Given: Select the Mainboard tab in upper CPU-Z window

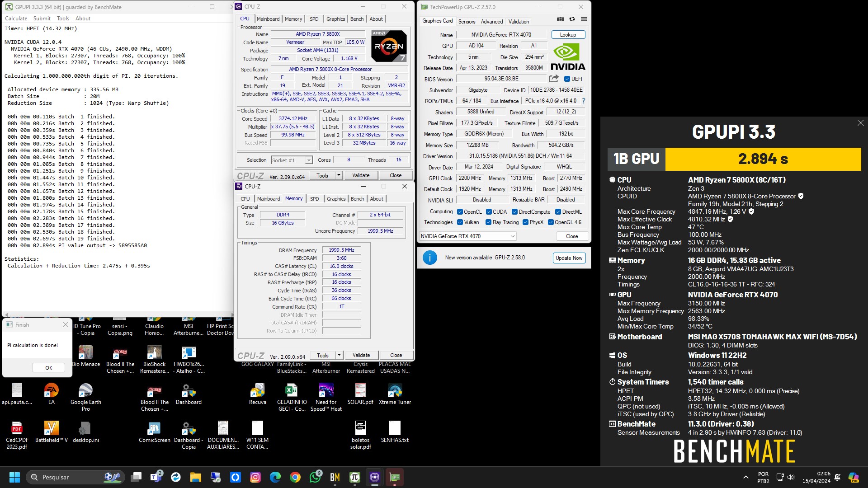Looking at the screenshot, I should pos(268,19).
